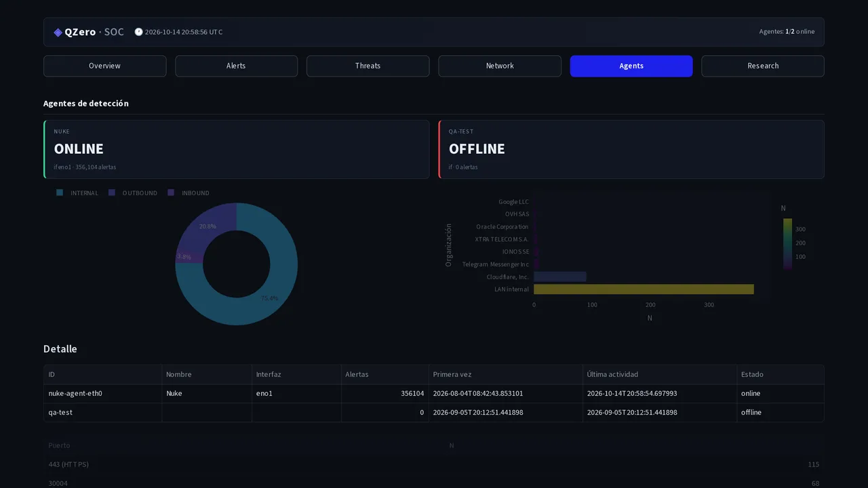868x488 pixels.
Task: Click the 2026-10-14T20:58:54.697993 last activity cell
Action: pos(660,393)
